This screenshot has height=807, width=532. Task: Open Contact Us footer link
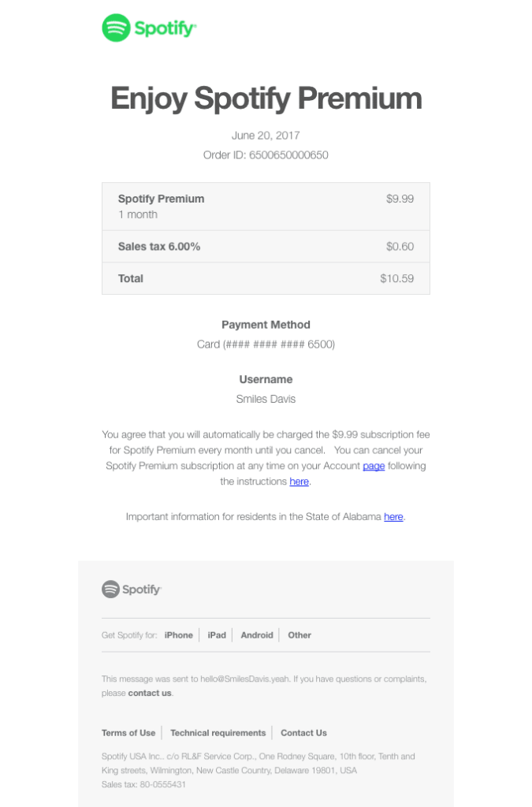tap(303, 733)
